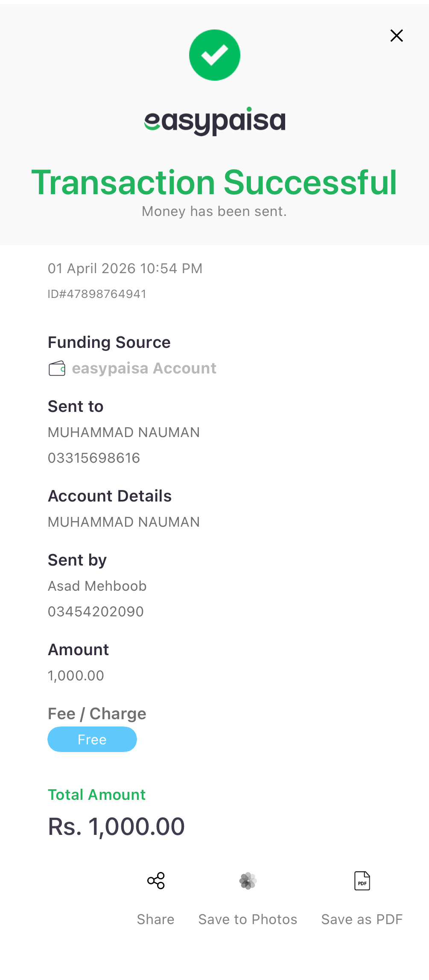
Task: Tap the Save to Photos icon
Action: (248, 881)
